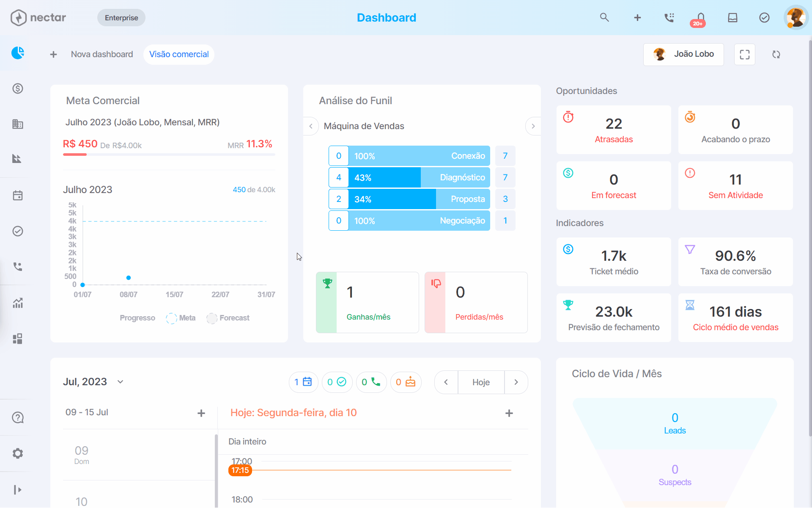The image size is (812, 508).
Task: Toggle the calendar meetings filter showing 1
Action: [x=303, y=382]
